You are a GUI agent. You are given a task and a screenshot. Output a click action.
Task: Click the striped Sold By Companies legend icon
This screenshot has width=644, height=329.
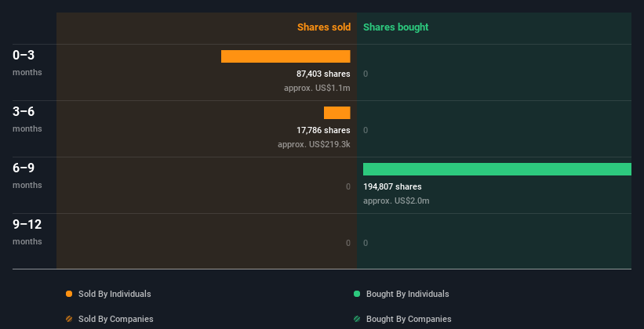pos(69,319)
